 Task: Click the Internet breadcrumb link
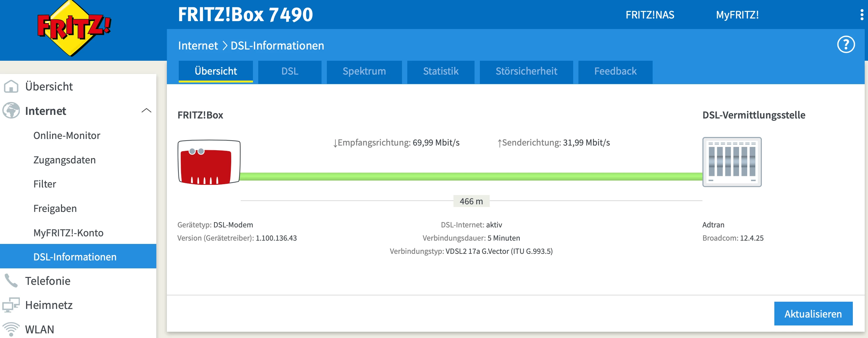(x=198, y=46)
